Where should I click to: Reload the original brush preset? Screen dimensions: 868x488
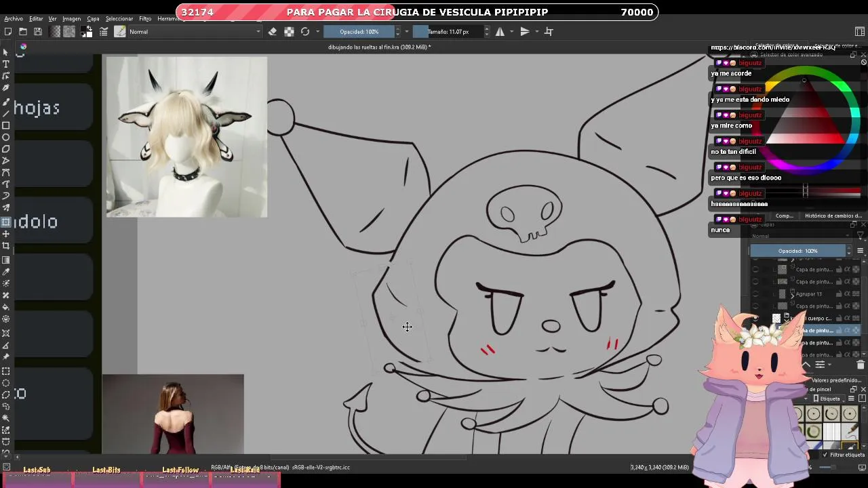tap(305, 31)
